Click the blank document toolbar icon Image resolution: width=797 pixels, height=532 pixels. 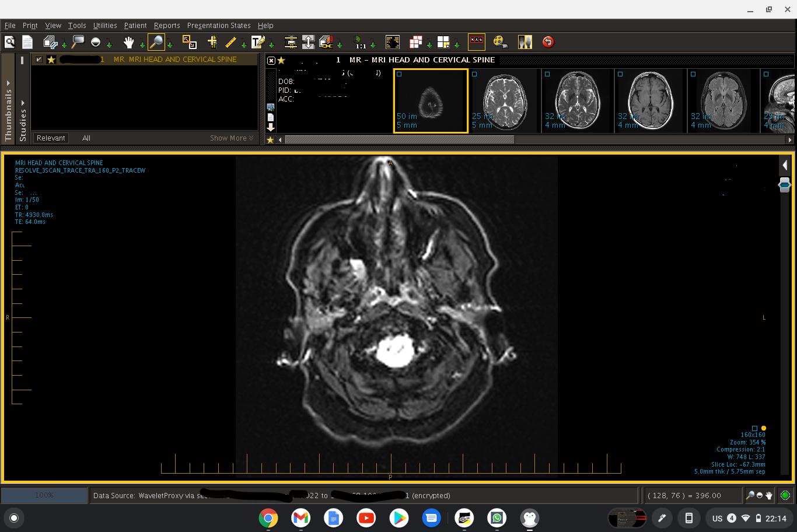click(27, 42)
